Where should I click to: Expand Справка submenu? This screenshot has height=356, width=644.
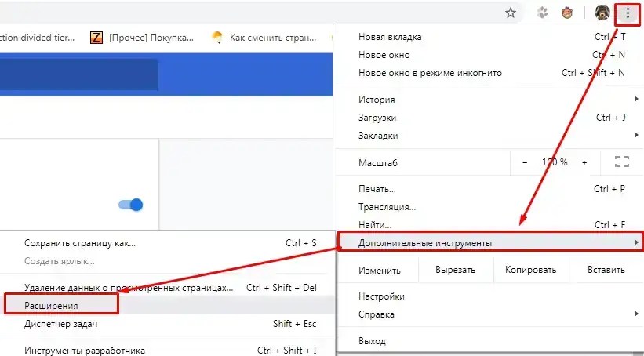(x=490, y=314)
